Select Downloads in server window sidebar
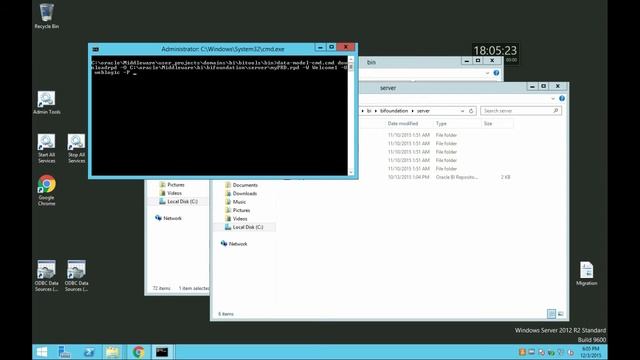Screen dimensions: 640x360 click(x=244, y=193)
